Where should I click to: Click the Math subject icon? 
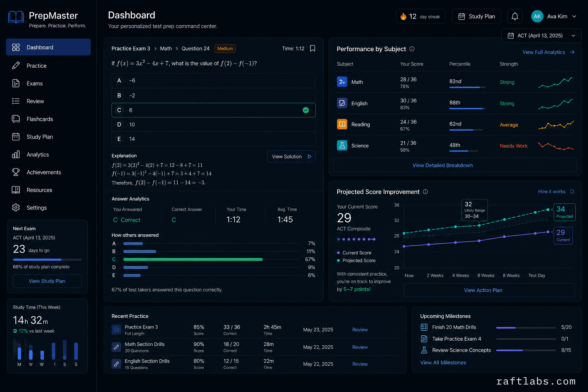pos(342,82)
